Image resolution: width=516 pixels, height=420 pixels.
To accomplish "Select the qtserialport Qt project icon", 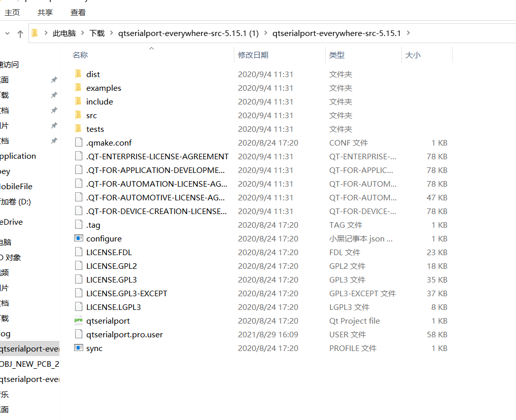I will 79,321.
